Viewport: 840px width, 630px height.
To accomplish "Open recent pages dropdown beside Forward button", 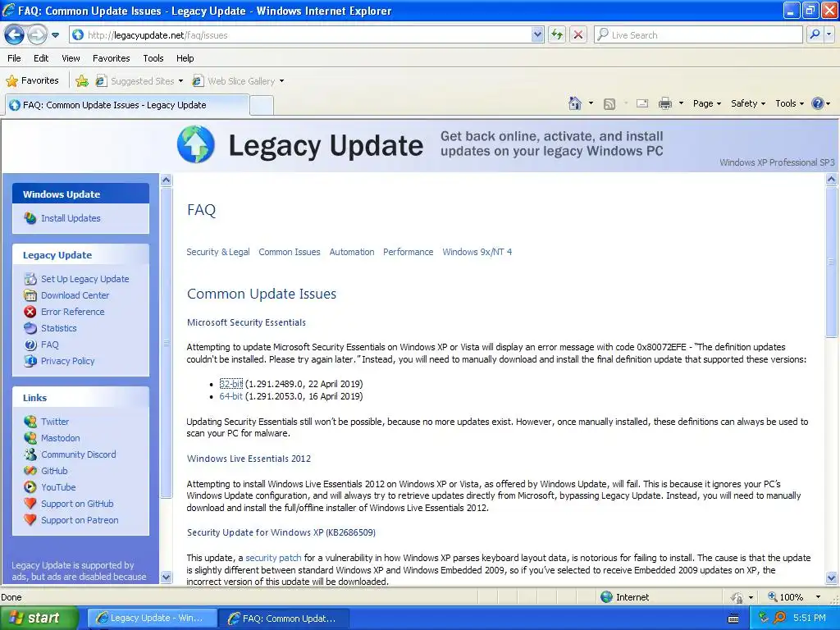I will coord(55,35).
